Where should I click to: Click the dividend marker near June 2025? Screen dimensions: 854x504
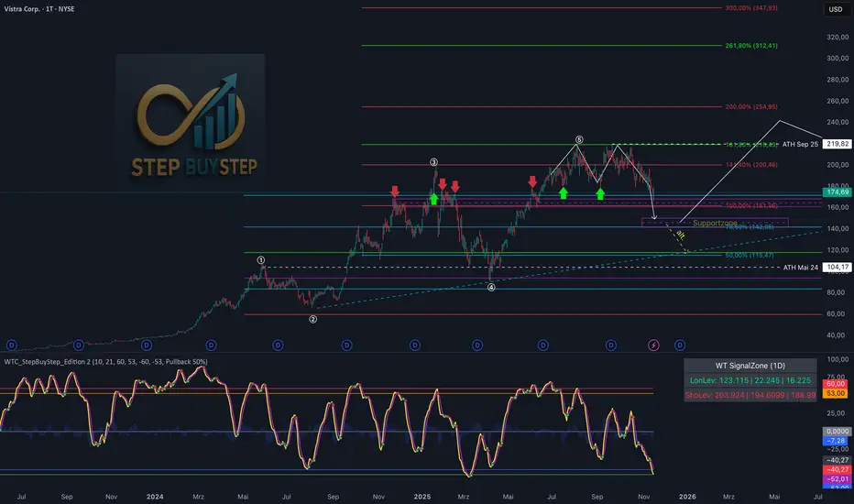click(x=543, y=345)
